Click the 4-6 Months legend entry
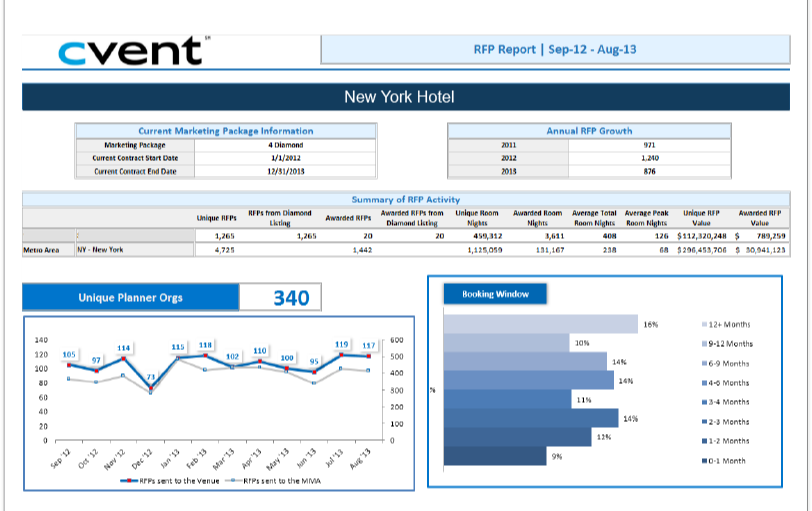The height and width of the screenshot is (511, 812). [726, 383]
